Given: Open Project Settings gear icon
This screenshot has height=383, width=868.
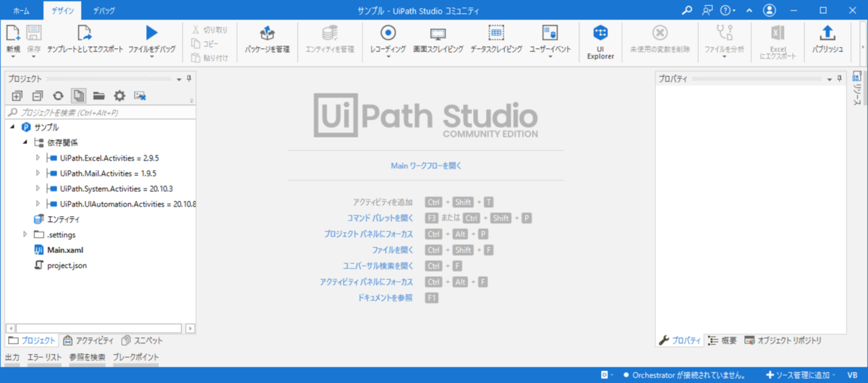Looking at the screenshot, I should [x=119, y=95].
